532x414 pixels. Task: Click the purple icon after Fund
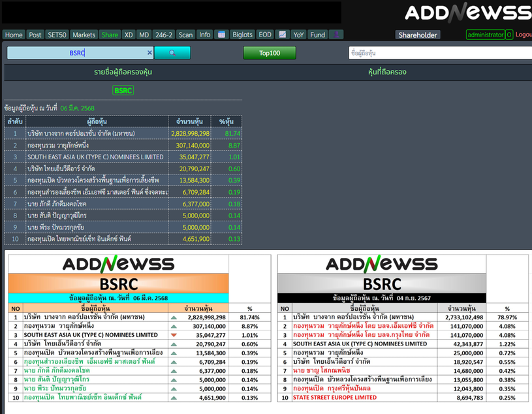point(336,35)
